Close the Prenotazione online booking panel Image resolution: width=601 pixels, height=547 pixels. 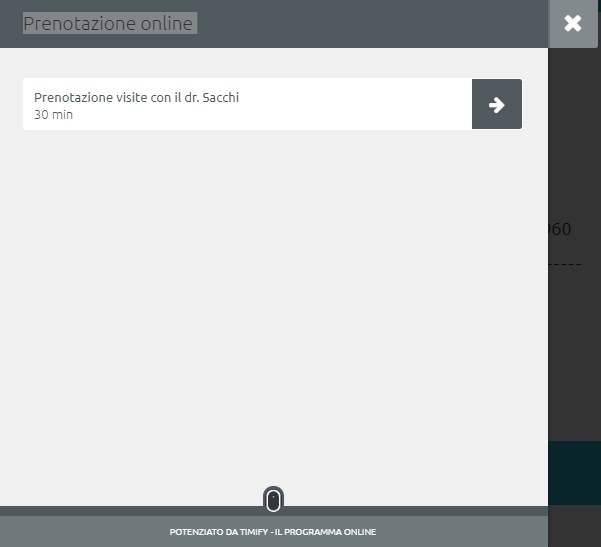pyautogui.click(x=572, y=24)
